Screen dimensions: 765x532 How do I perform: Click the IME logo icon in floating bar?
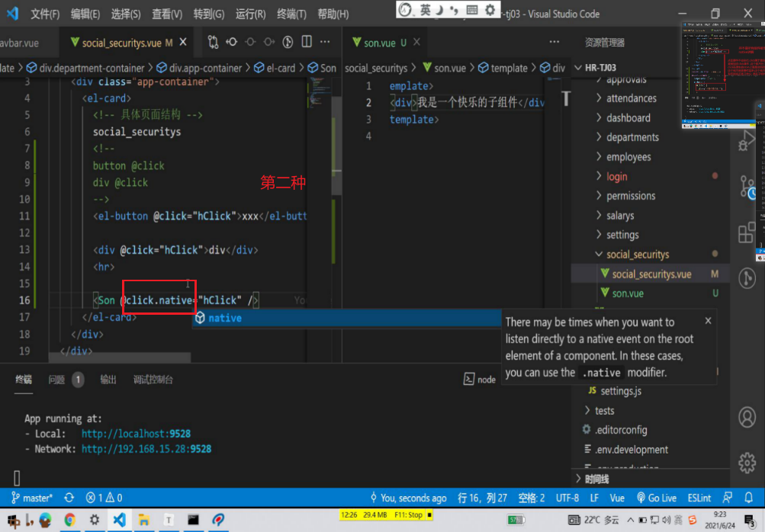point(406,9)
